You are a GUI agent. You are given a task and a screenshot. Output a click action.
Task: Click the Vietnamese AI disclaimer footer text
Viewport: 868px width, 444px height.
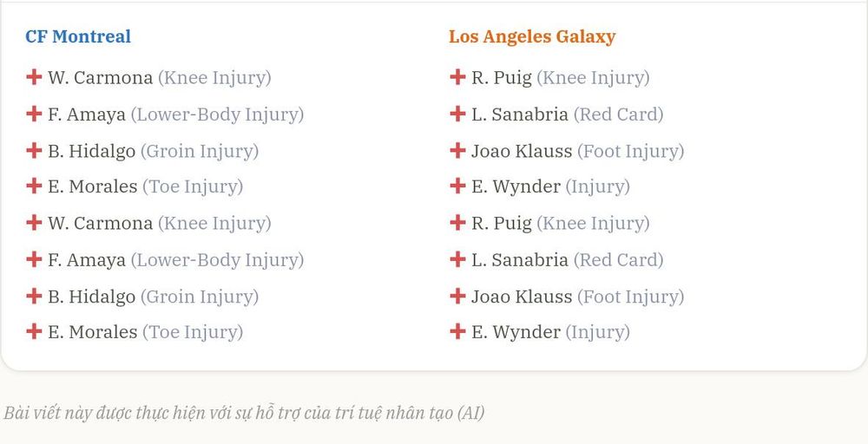[244, 413]
